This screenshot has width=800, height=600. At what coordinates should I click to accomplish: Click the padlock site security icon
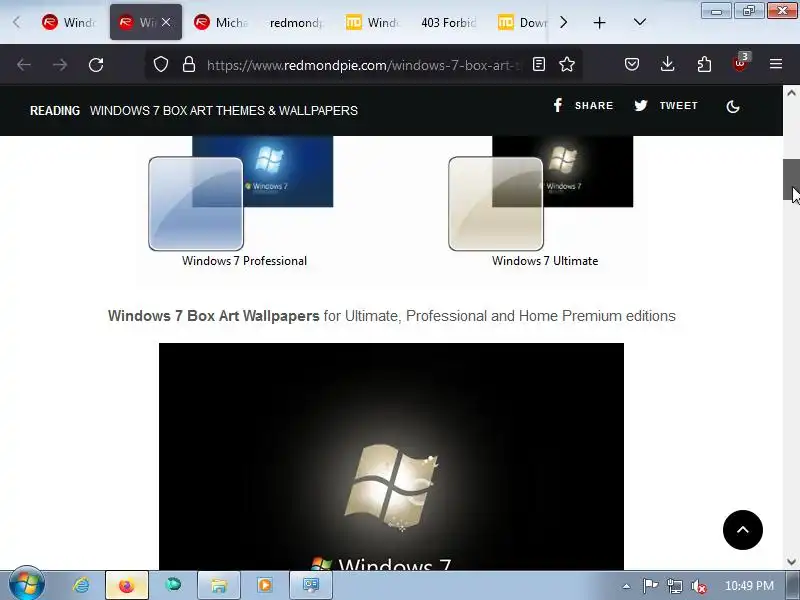coord(189,64)
